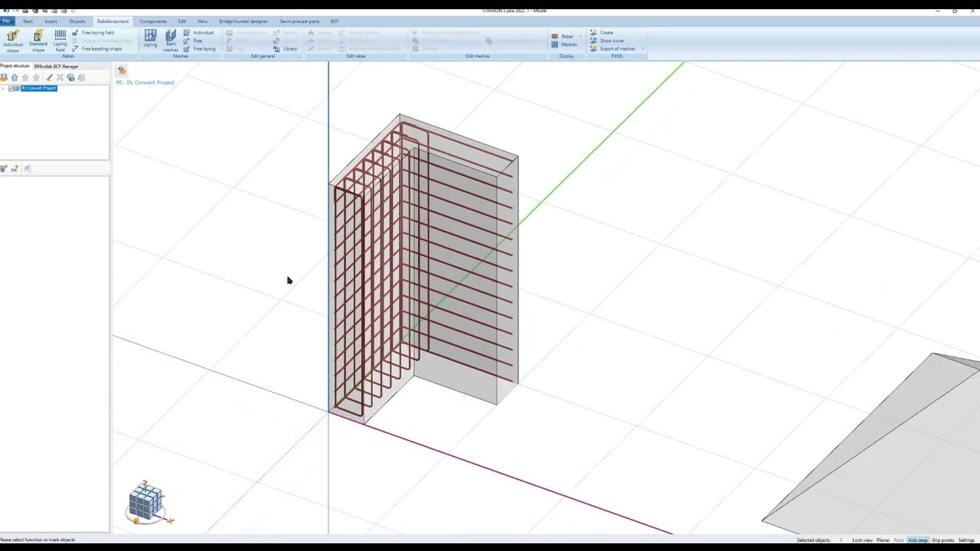Click the project element icon above PE label
The width and height of the screenshot is (980, 551).
tap(121, 71)
